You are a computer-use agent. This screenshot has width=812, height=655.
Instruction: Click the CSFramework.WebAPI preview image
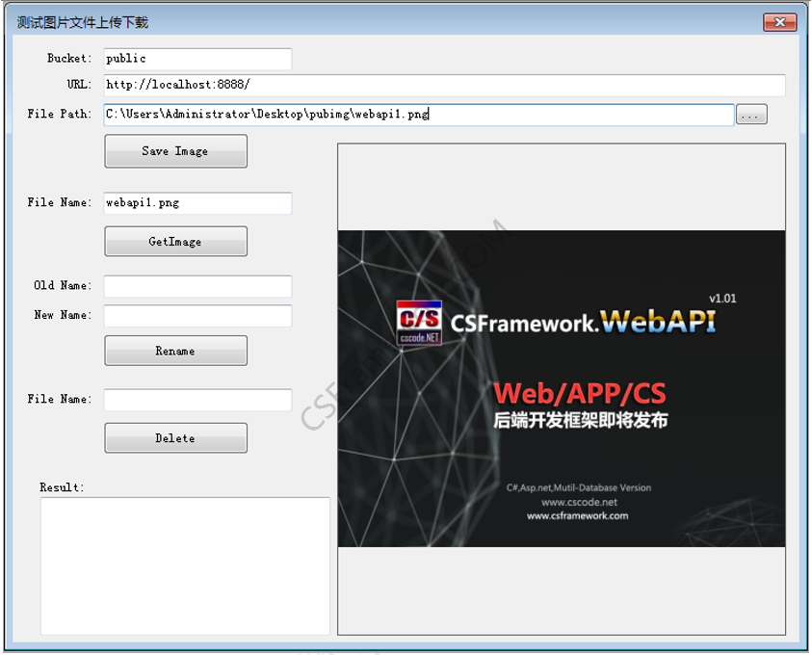562,389
